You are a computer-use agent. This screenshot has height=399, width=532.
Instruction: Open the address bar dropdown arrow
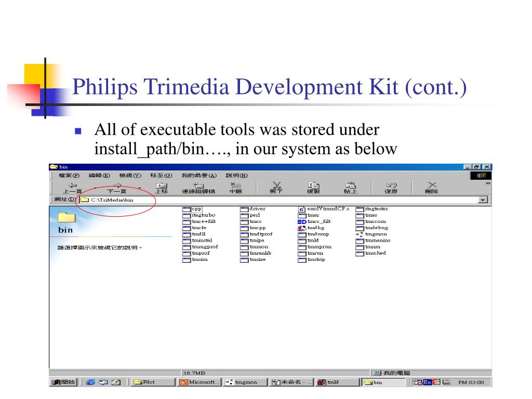tap(483, 200)
